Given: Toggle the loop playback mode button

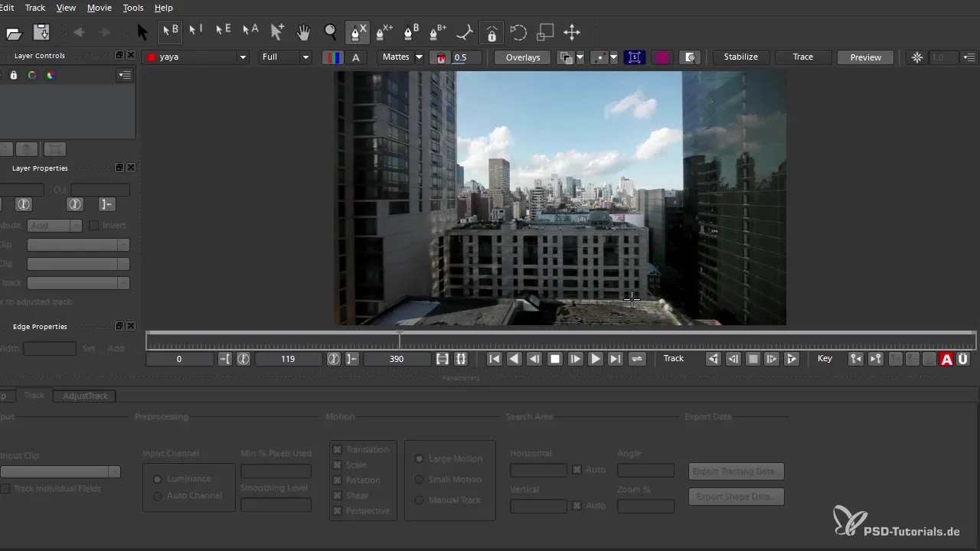Looking at the screenshot, I should pos(637,359).
